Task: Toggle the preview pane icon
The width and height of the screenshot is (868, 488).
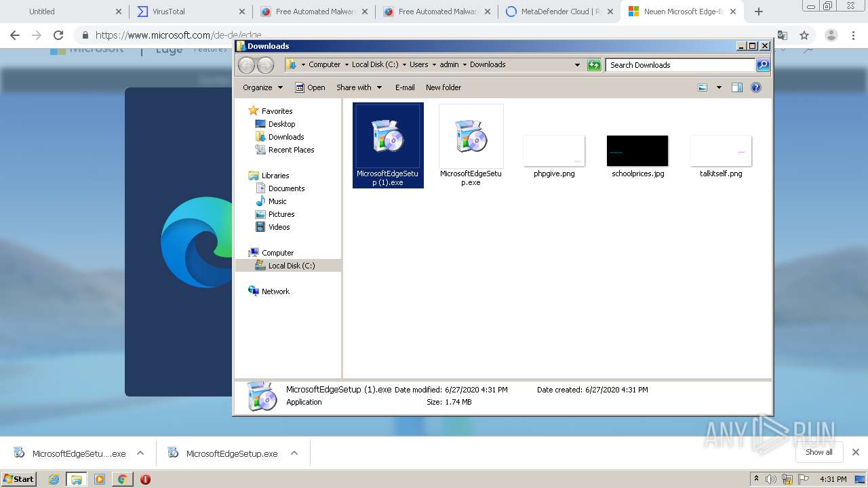Action: 737,87
